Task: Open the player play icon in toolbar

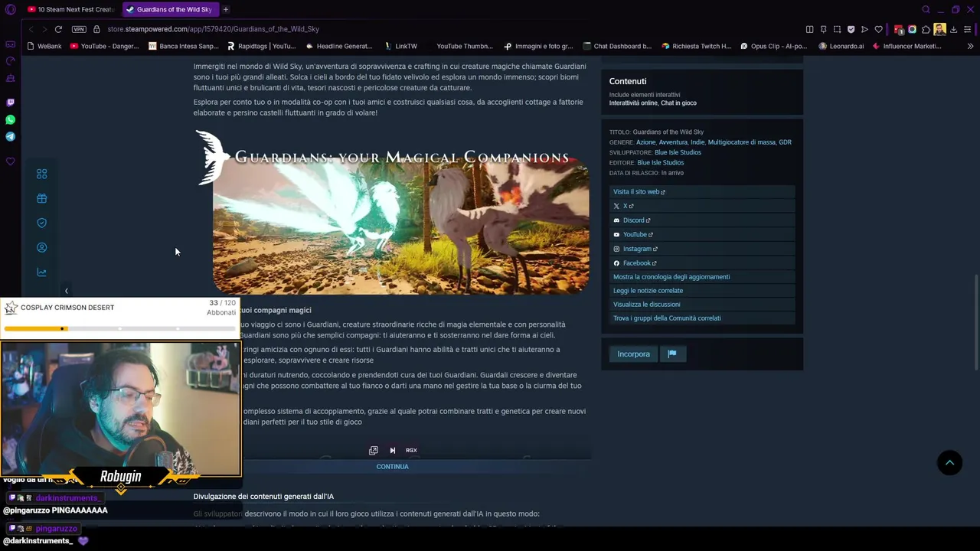Action: pos(864,29)
